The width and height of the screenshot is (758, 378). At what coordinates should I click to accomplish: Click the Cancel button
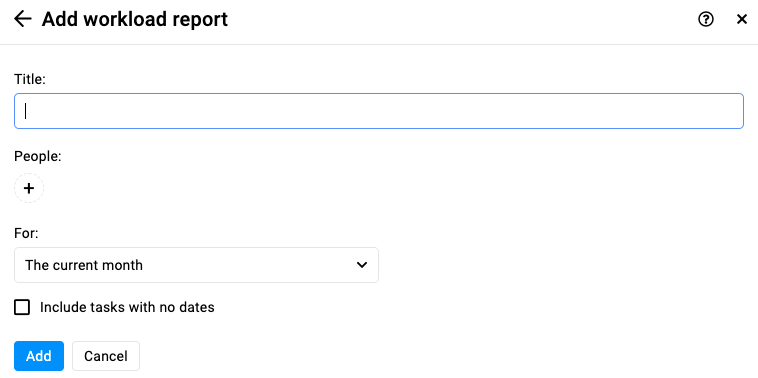pyautogui.click(x=106, y=356)
